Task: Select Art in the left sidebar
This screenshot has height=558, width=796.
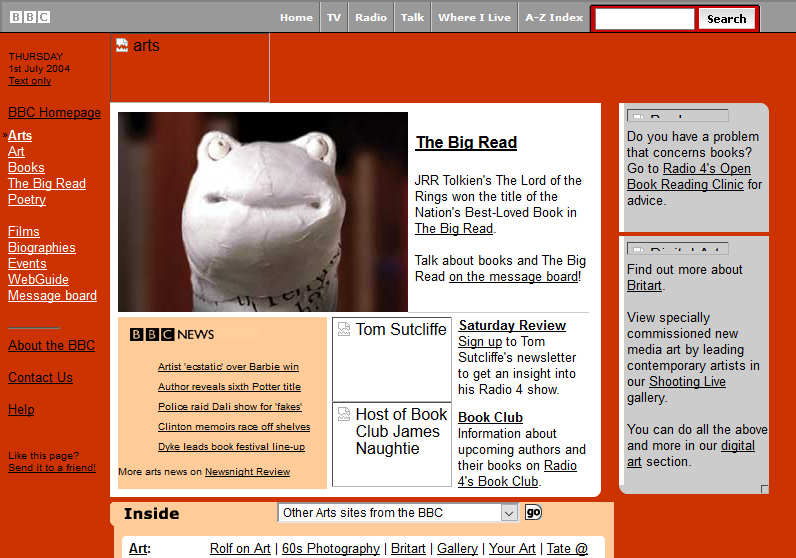Action: (x=16, y=151)
